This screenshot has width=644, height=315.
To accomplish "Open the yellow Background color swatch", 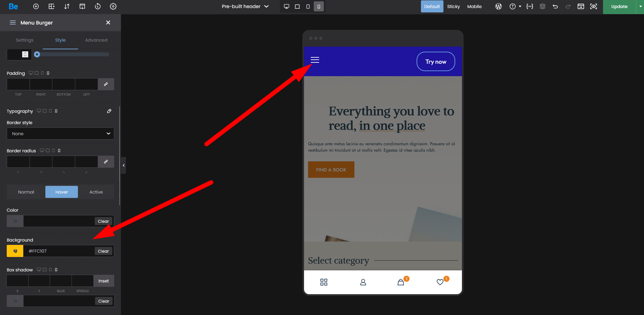I will click(x=15, y=251).
